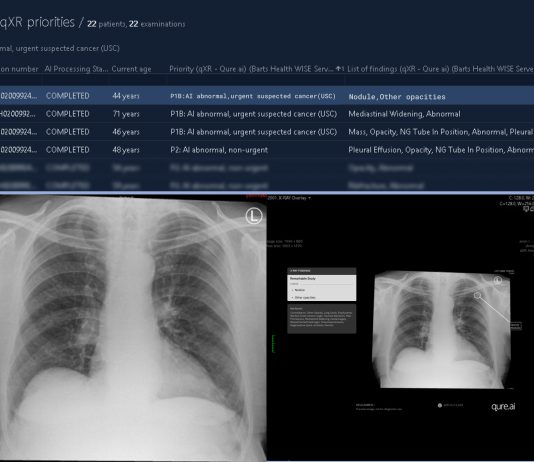Screen dimensions: 534x462
Task: Click the L side marker on large X-ray
Action: (x=254, y=216)
